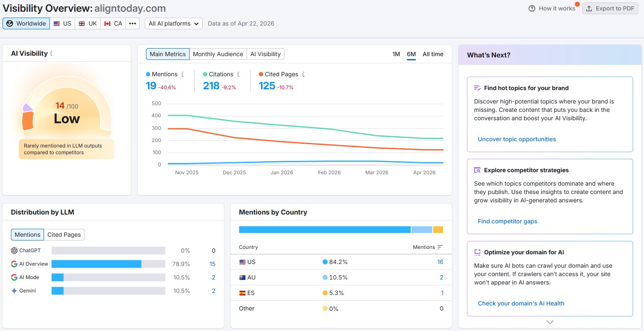Screen dimensions: 644x331
Task: Toggle the Cited Pages series legend
Action: 261,74
